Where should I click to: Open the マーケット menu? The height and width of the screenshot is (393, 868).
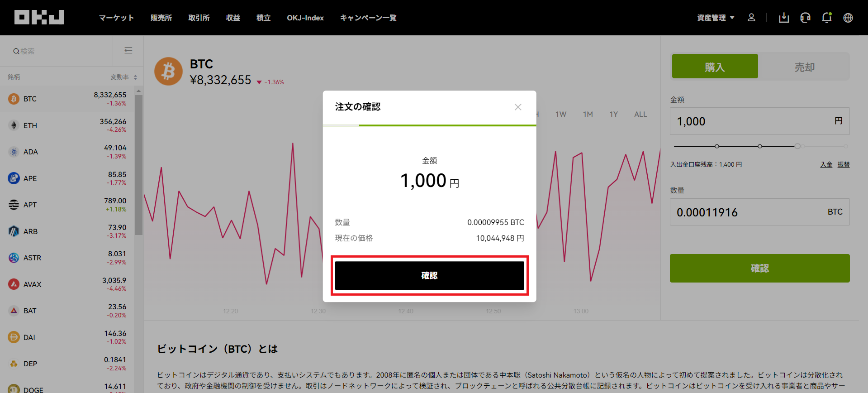[x=116, y=18]
